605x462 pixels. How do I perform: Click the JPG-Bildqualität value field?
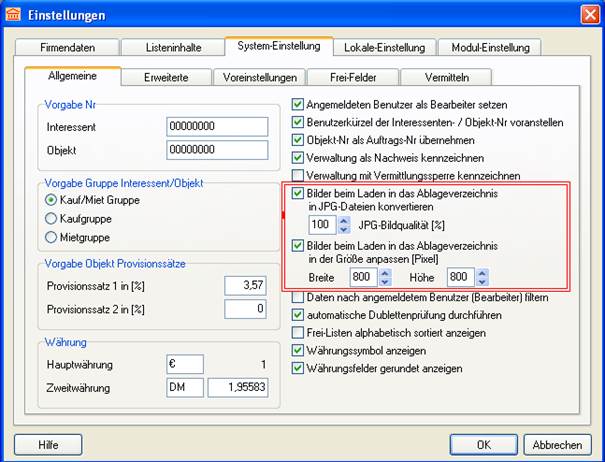(323, 225)
